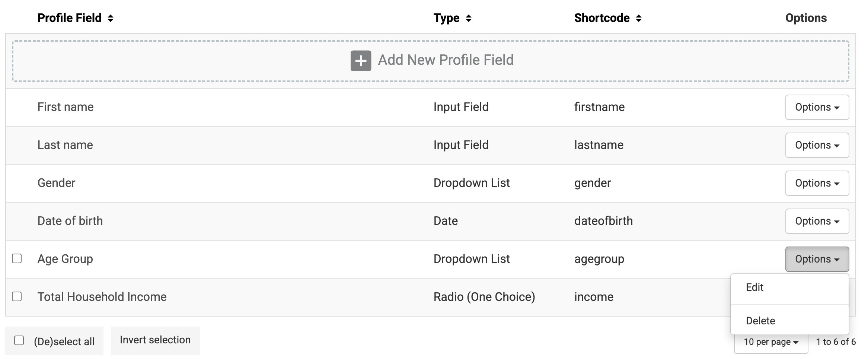Viewport: 868px width, 359px height.
Task: Click the plus icon to add profile field
Action: coord(361,61)
